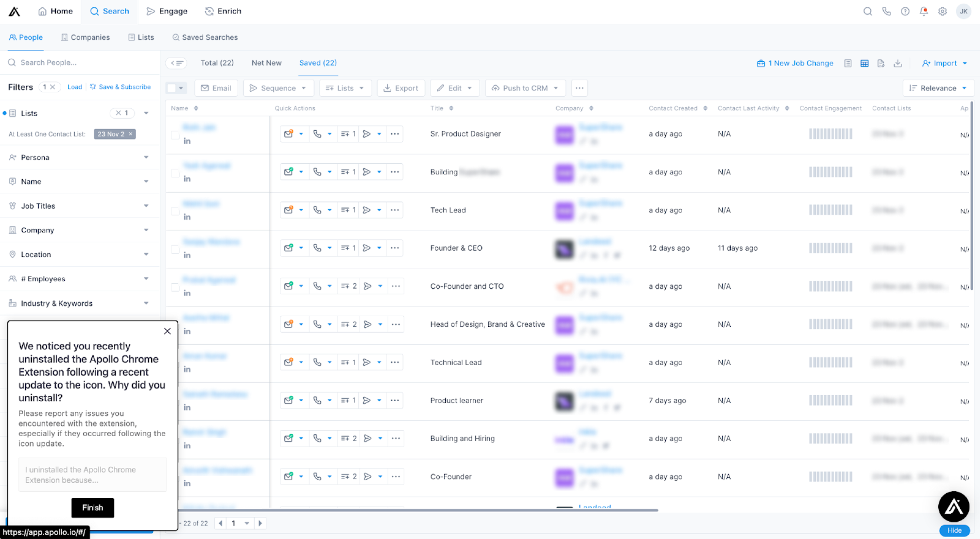980x539 pixels.
Task: Click sequence send icon in Founder & CEO row
Action: point(366,248)
